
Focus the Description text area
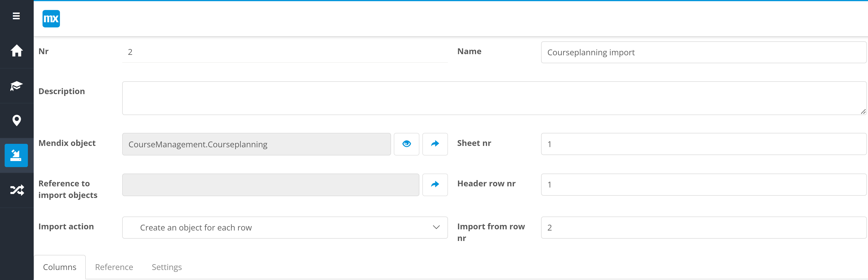494,98
